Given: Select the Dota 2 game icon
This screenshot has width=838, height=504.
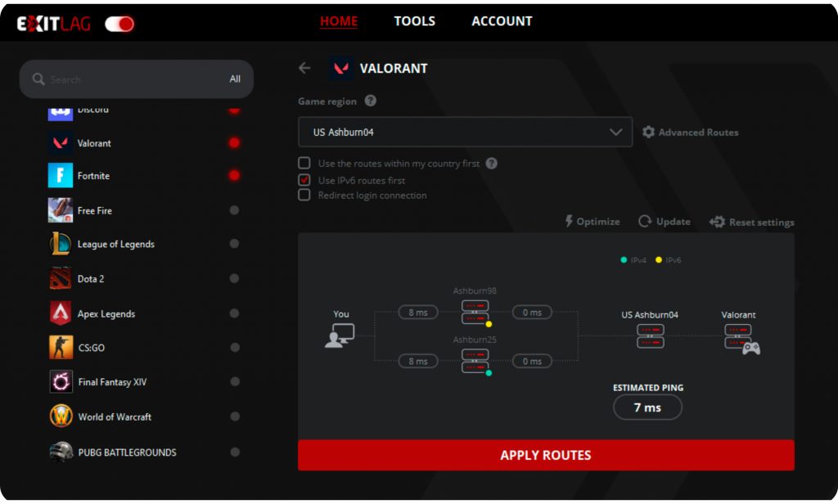Looking at the screenshot, I should (61, 278).
